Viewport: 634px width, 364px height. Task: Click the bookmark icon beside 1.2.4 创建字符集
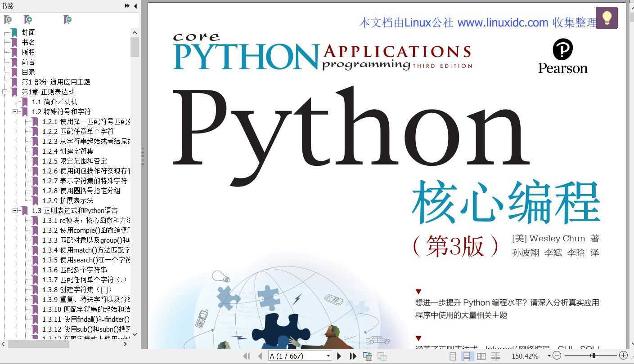pos(35,151)
